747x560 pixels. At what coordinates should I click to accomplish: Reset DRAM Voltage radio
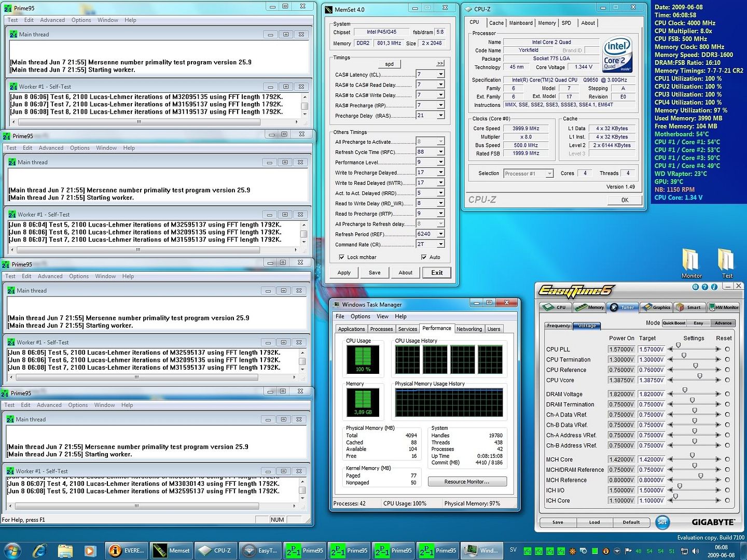pyautogui.click(x=727, y=394)
